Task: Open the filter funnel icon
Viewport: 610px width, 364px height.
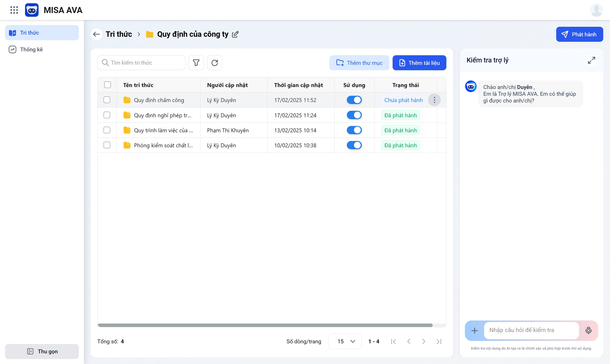Action: [196, 63]
